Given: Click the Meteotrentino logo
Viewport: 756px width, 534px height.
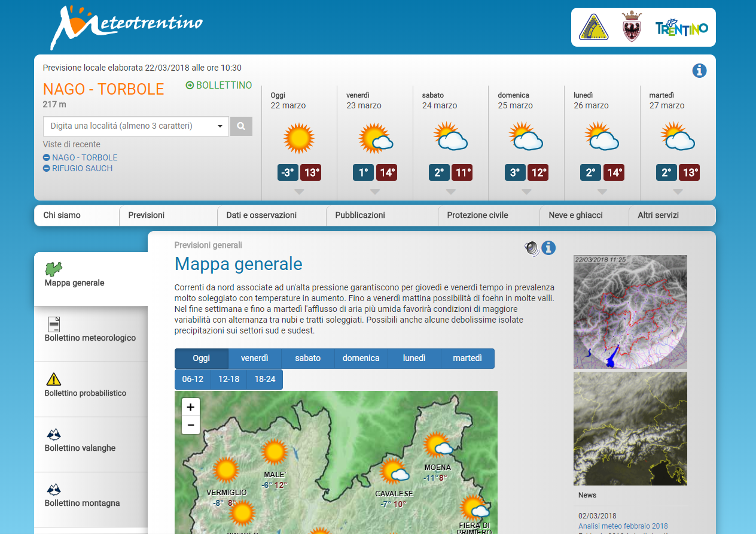Looking at the screenshot, I should pyautogui.click(x=127, y=27).
